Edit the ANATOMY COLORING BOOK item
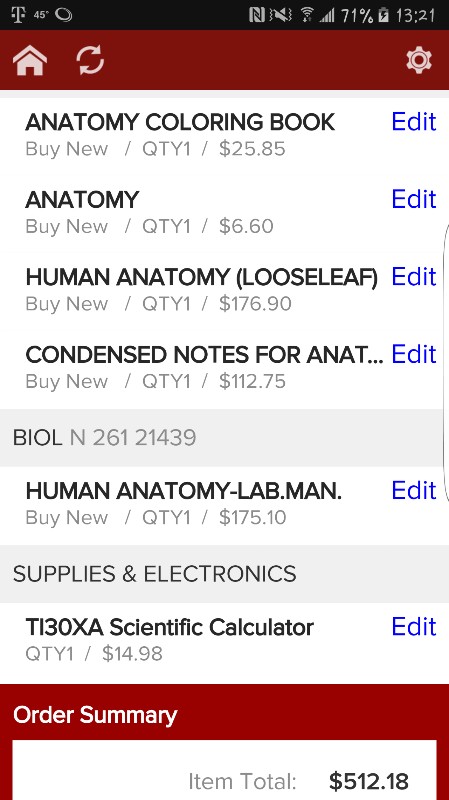This screenshot has height=800, width=449. 414,122
